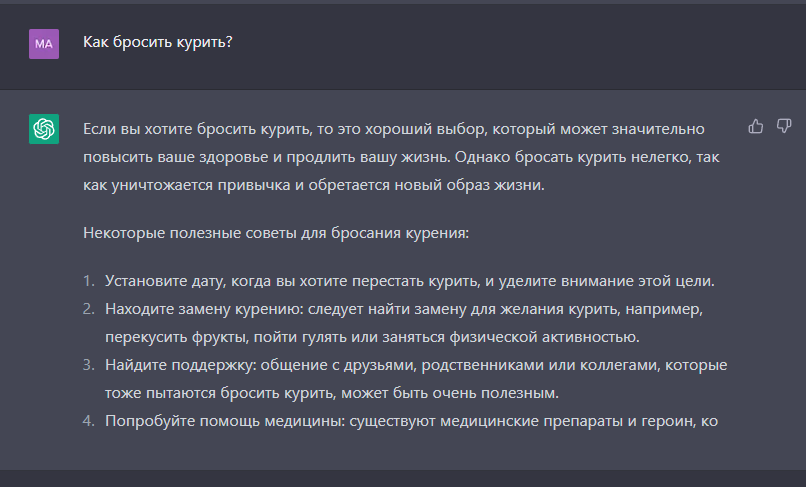Screen dimensions: 806x487
Task: Click the user question "Как бросить курить?"
Action: [158, 42]
